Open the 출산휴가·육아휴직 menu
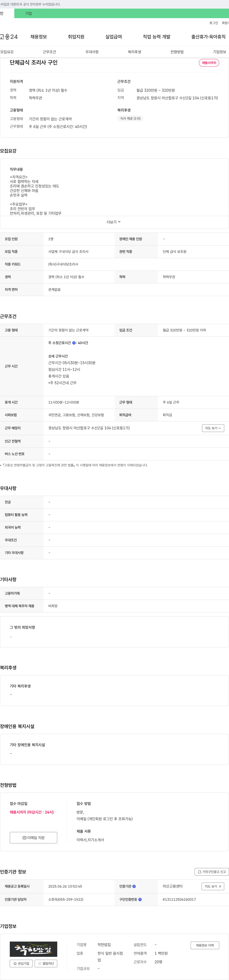 (208, 37)
